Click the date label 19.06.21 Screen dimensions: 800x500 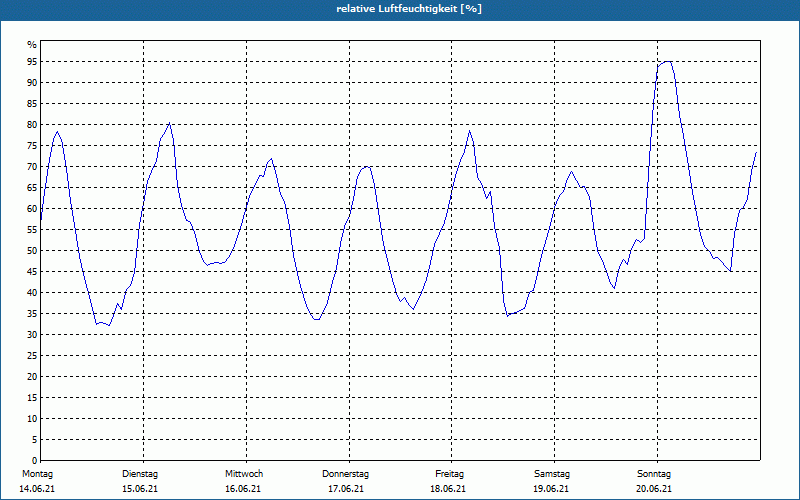[x=551, y=489]
